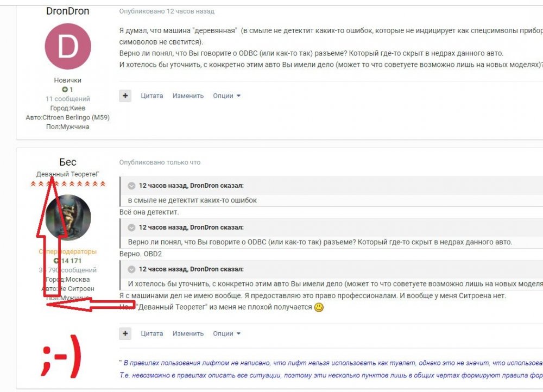Click Изменить in DronDron's post
The image size is (543, 392).
pyautogui.click(x=188, y=96)
